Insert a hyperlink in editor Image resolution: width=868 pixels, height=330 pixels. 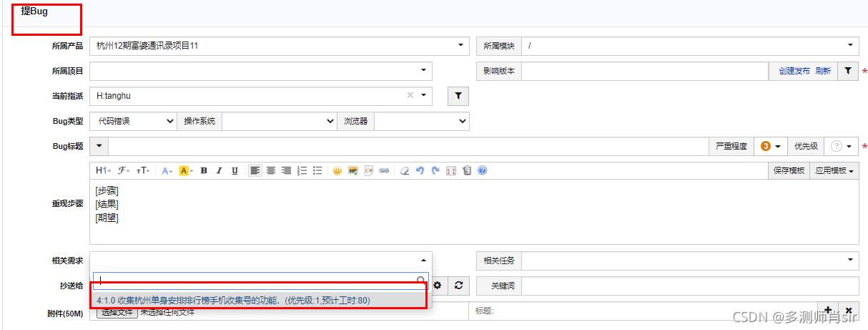(384, 170)
